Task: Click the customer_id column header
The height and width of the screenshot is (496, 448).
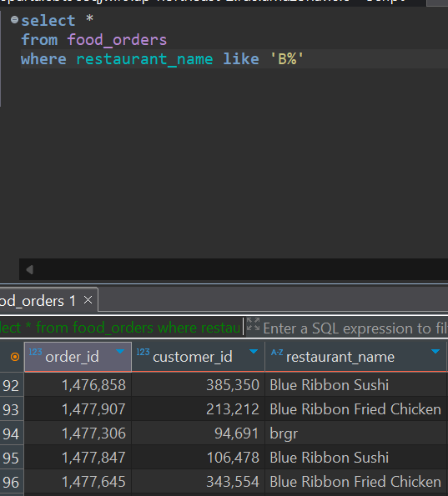Action: (198, 357)
